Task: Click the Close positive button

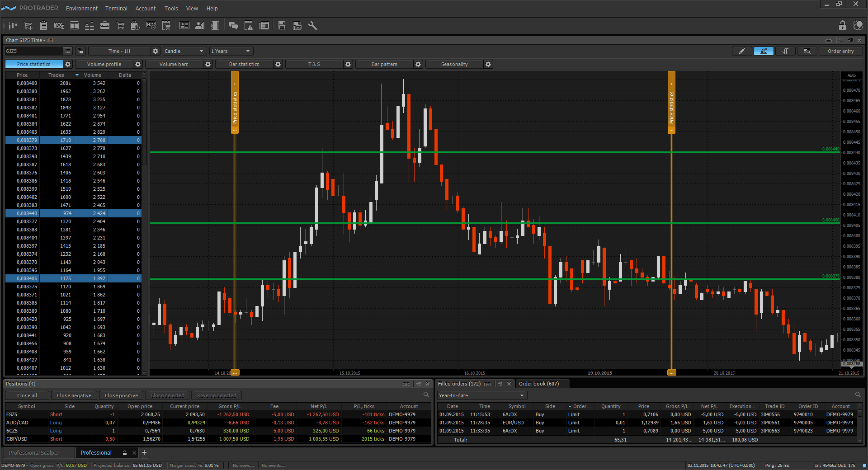Action: point(121,395)
